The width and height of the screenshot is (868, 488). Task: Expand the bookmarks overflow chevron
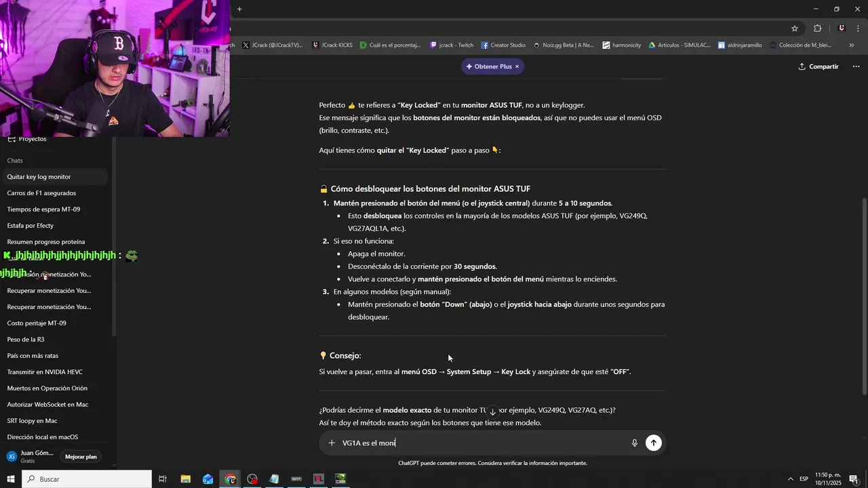click(x=852, y=45)
